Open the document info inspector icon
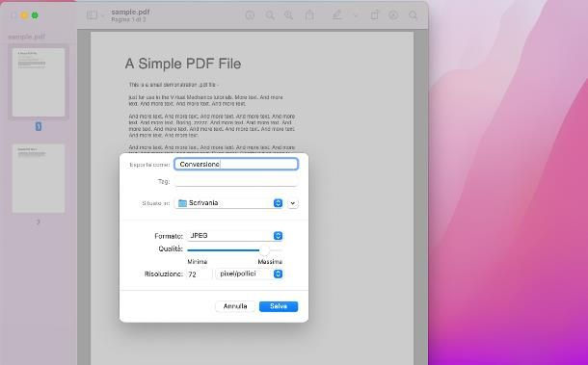This screenshot has width=588, height=365. [250, 15]
